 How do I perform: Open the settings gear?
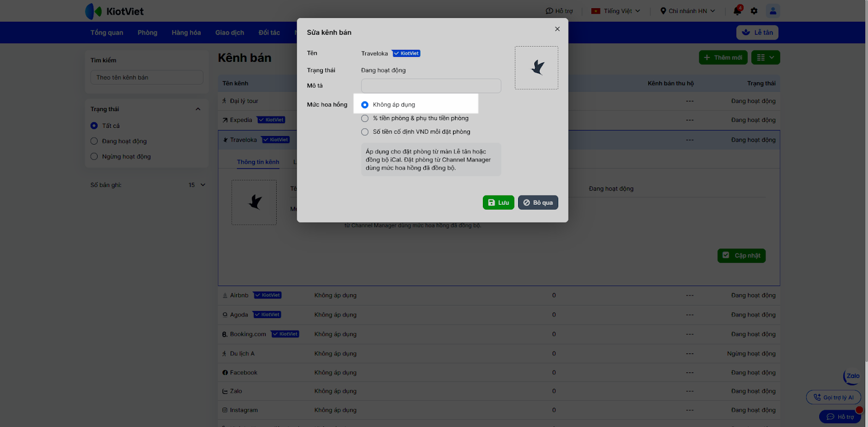(754, 11)
